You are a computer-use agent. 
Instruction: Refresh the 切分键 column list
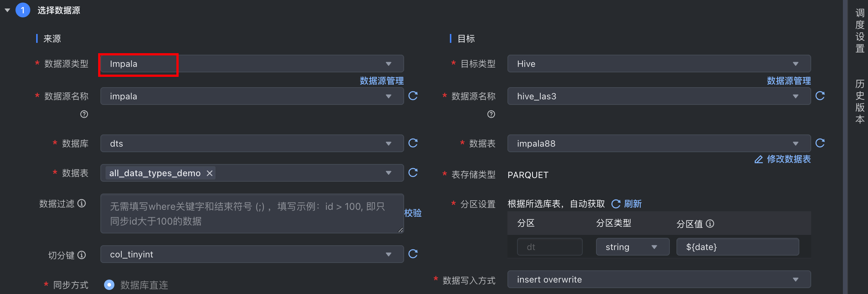(x=413, y=254)
